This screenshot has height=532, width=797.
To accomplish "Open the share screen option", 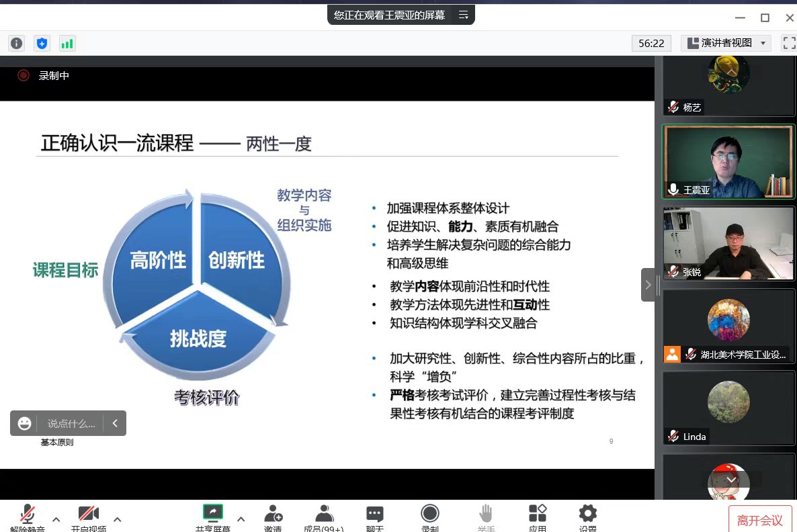I will (x=212, y=516).
